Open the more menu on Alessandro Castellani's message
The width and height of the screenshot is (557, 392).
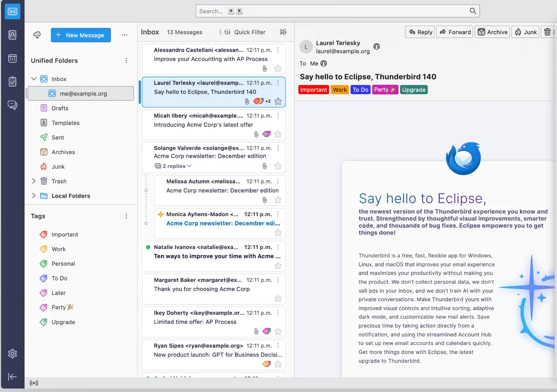click(x=278, y=50)
